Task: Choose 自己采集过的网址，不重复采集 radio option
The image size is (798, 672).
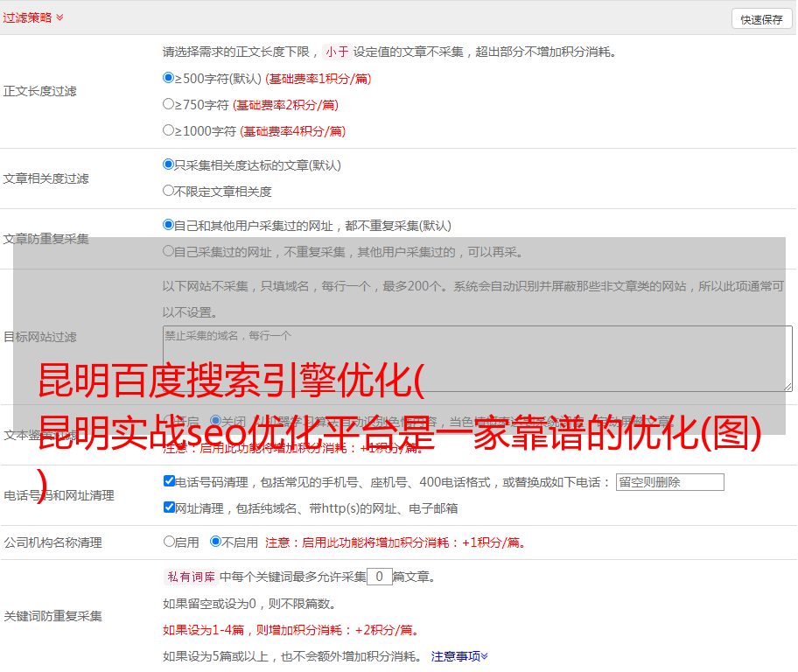Action: pos(169,251)
